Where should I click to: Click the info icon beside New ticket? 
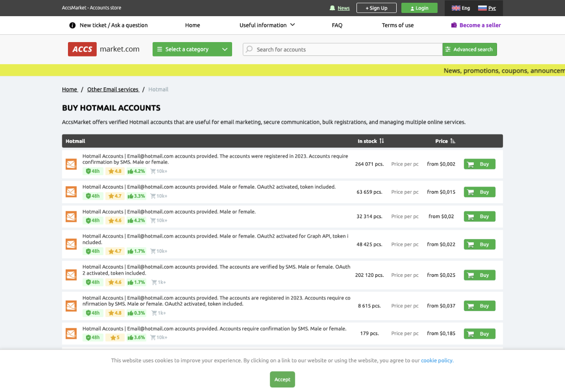tap(72, 25)
